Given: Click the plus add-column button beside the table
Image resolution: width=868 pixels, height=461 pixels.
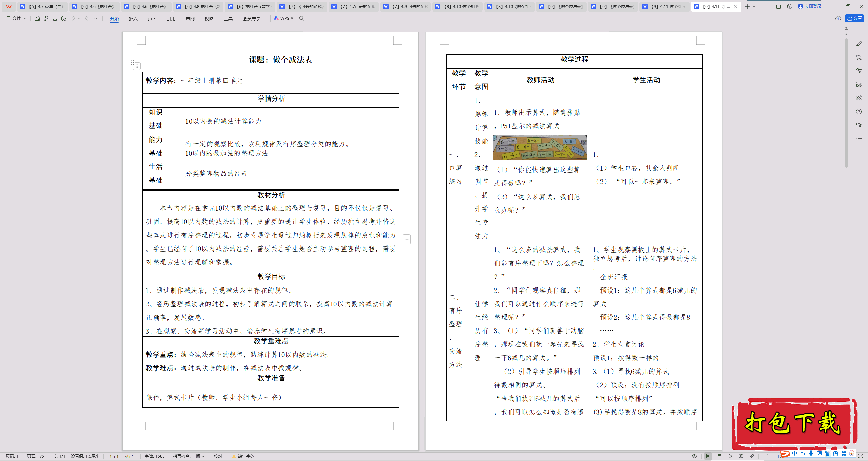Looking at the screenshot, I should (x=407, y=239).
